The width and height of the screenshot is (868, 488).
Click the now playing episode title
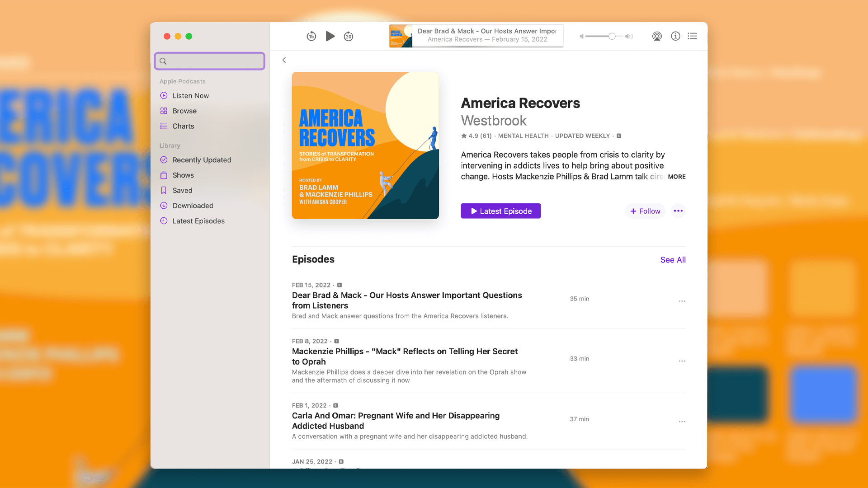click(x=487, y=31)
